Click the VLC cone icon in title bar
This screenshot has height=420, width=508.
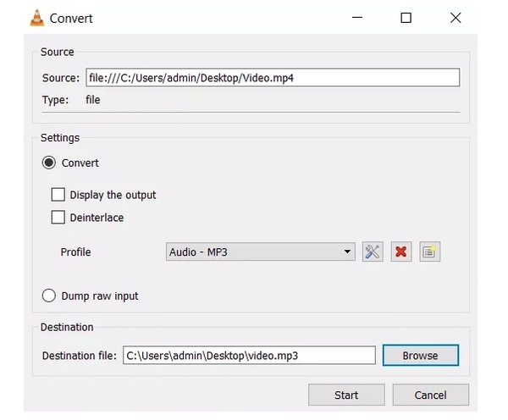(x=37, y=18)
